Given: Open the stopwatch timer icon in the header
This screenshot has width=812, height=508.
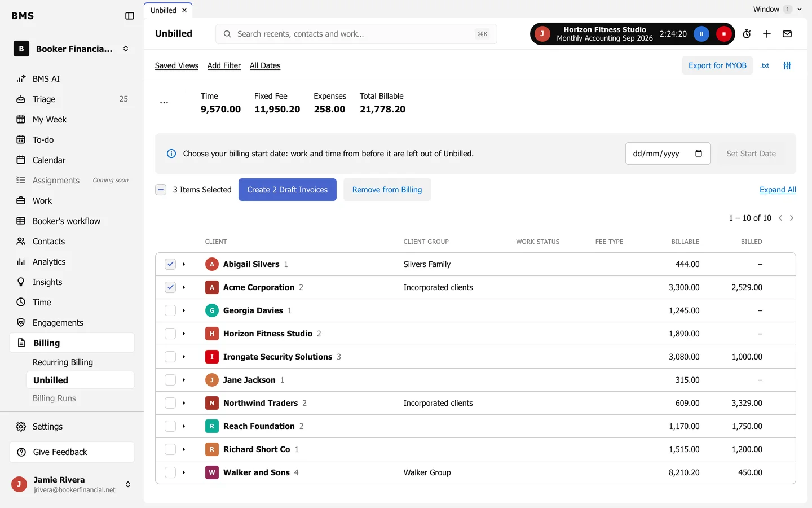Looking at the screenshot, I should (x=747, y=34).
